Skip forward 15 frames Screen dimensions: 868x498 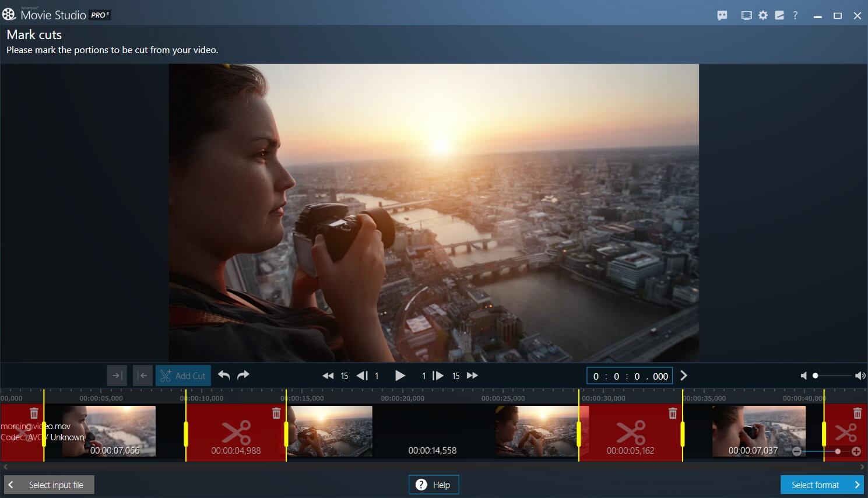tap(472, 376)
